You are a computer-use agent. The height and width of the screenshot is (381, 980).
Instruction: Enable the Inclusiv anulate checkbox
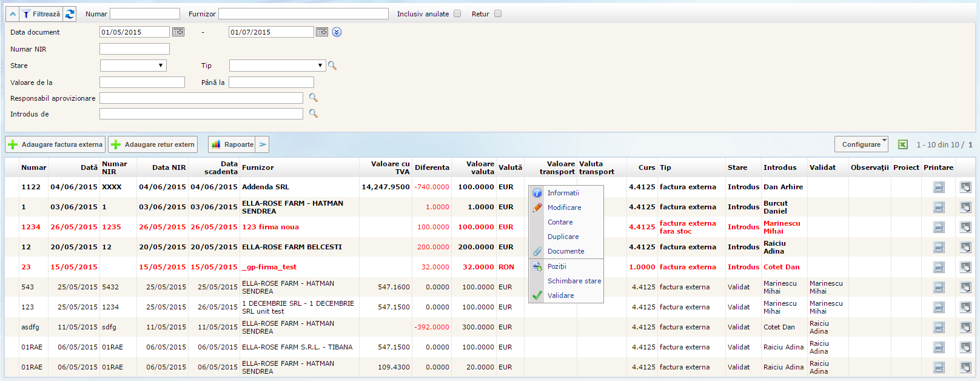pyautogui.click(x=457, y=14)
